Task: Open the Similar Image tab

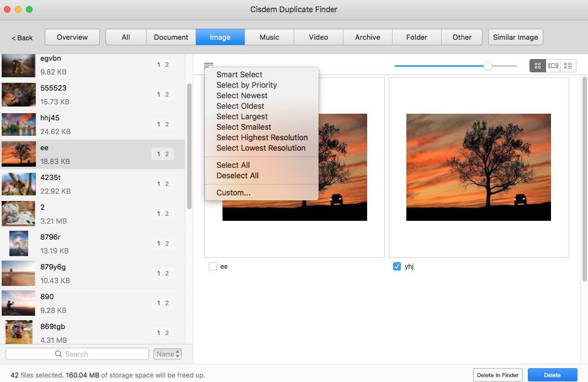Action: [515, 37]
